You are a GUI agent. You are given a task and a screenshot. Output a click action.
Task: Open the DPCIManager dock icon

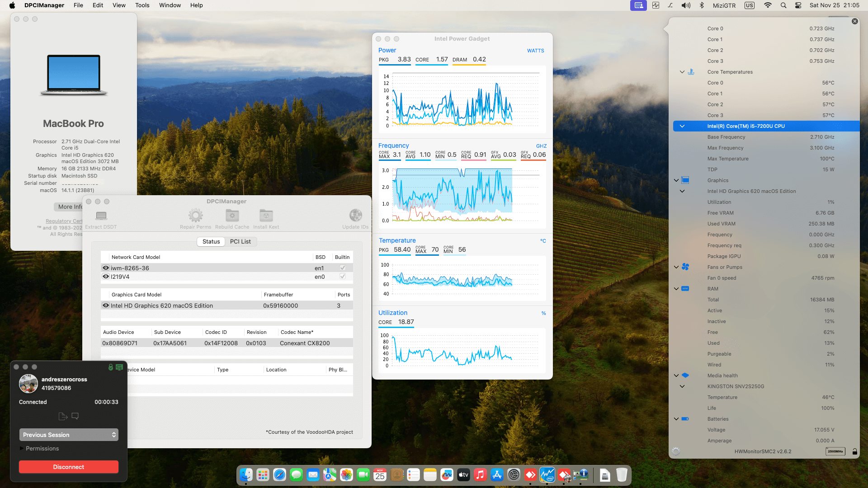point(580,475)
